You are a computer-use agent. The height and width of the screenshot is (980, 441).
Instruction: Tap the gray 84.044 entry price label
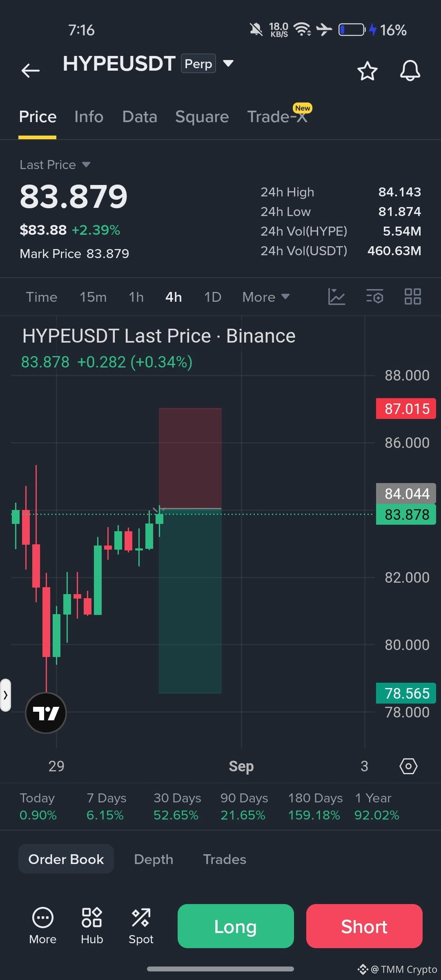click(406, 494)
